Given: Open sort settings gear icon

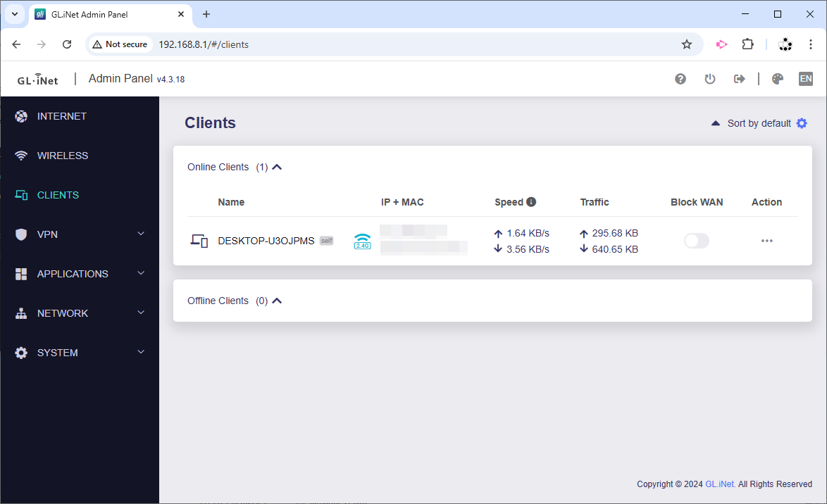Looking at the screenshot, I should click(x=802, y=123).
